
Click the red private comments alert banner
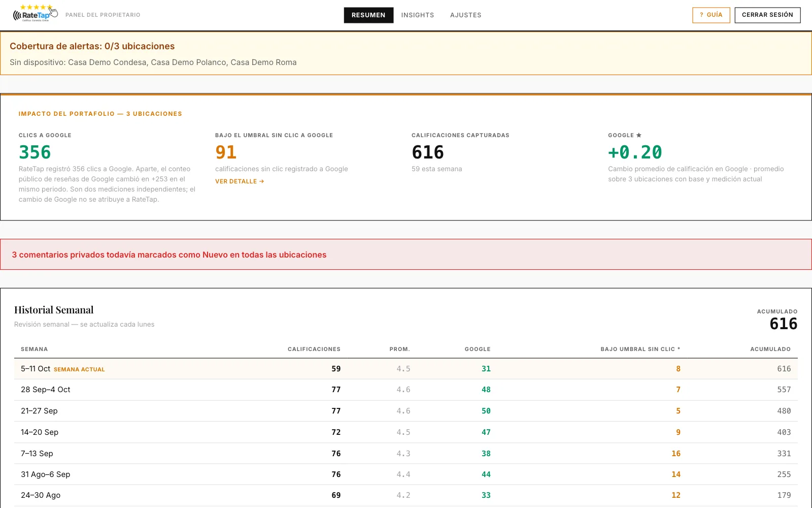click(x=406, y=255)
